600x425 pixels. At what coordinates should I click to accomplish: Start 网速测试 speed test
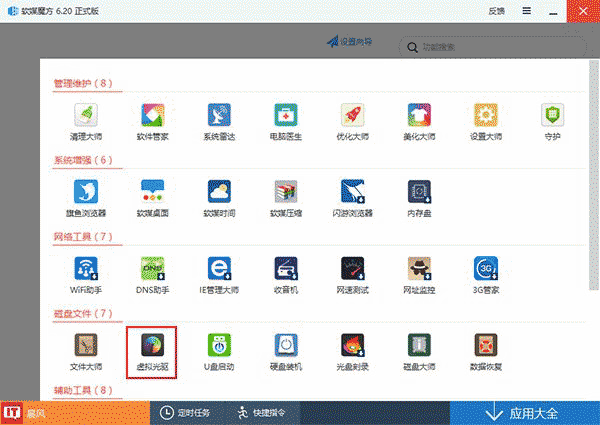352,275
